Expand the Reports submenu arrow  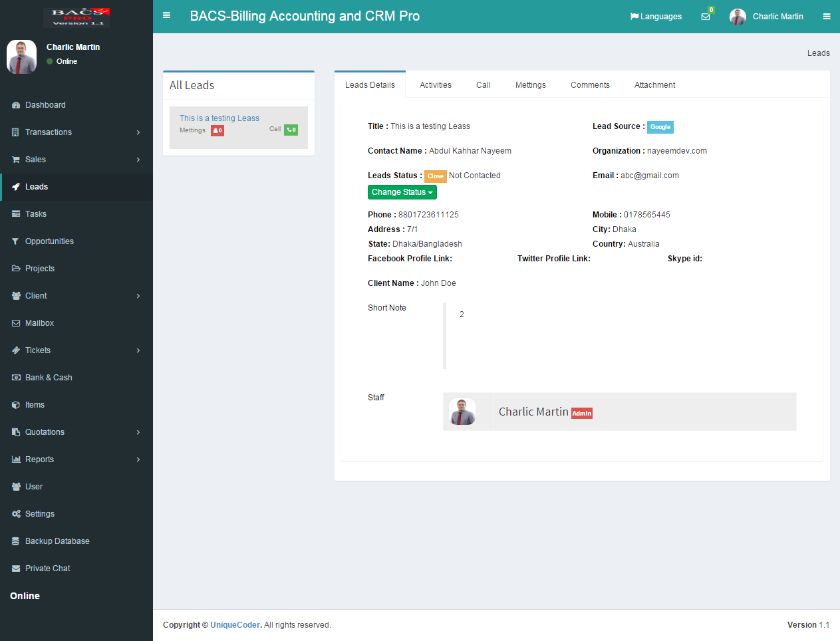coord(138,459)
